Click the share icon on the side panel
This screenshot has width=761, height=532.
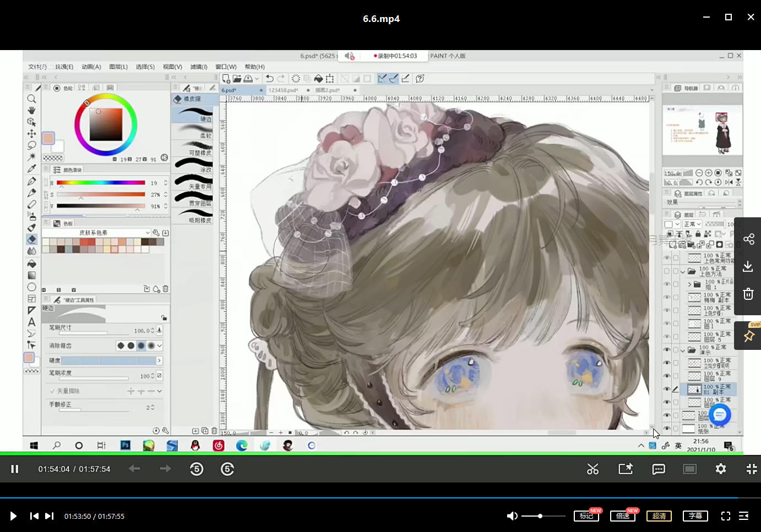click(748, 239)
